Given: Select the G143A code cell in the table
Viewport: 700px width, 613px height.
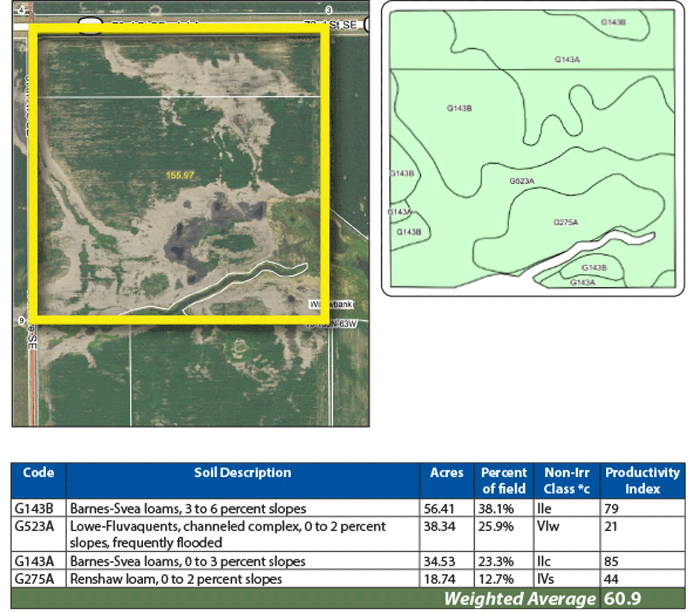Looking at the screenshot, I should [34, 561].
